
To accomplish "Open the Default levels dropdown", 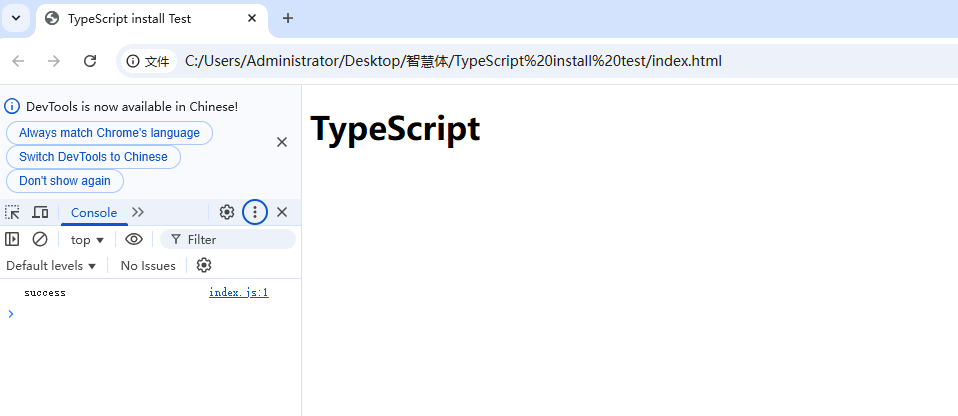I will click(51, 266).
